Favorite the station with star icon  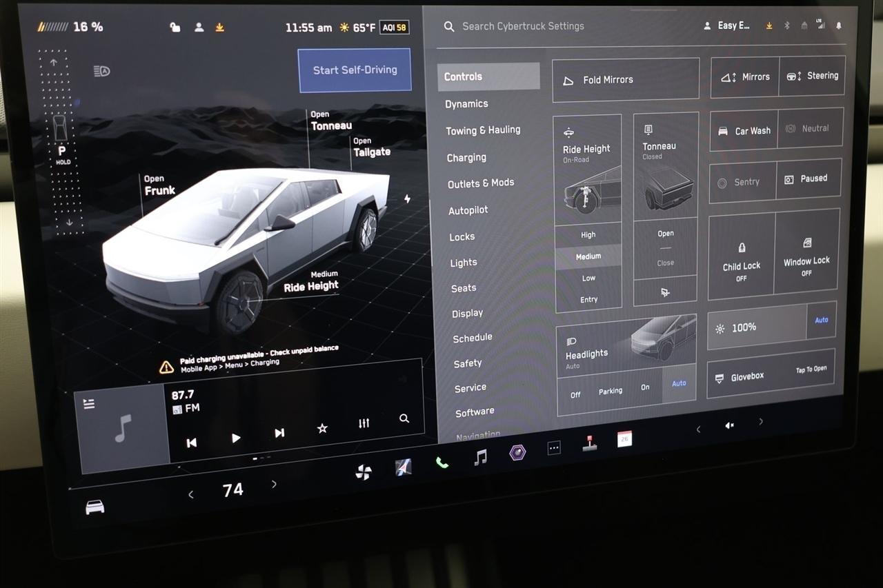tap(321, 428)
